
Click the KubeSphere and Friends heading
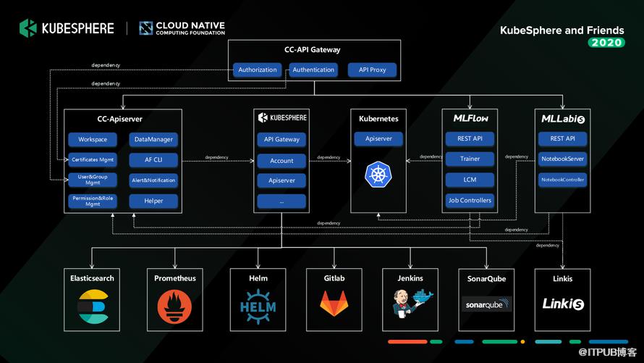click(x=562, y=30)
